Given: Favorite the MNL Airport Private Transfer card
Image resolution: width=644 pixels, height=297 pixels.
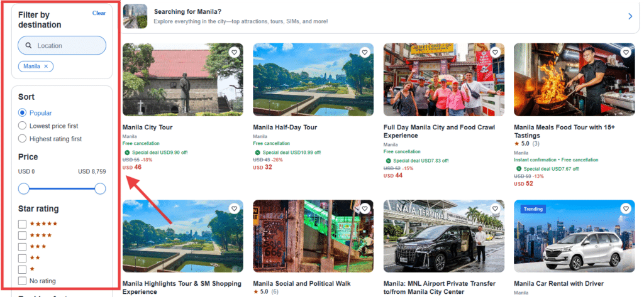Looking at the screenshot, I should (x=495, y=209).
